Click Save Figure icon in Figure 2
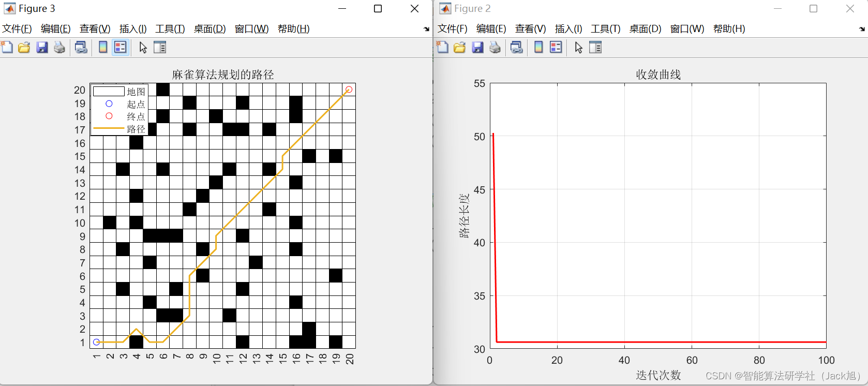868x386 pixels. (477, 48)
